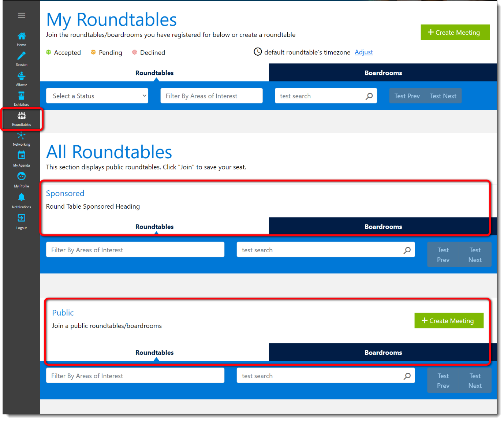Switch to Boardrooms tab under My Roundtables
Image resolution: width=504 pixels, height=421 pixels.
(383, 73)
